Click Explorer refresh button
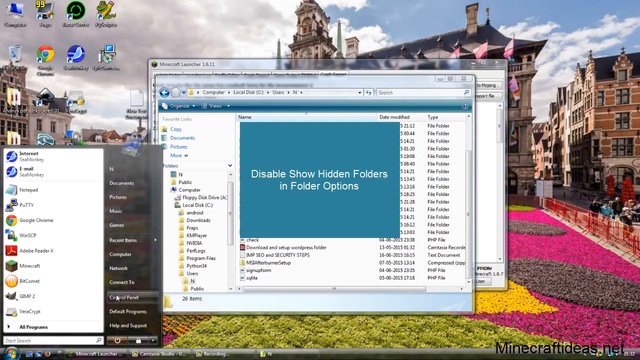This screenshot has width=640, height=360. click(369, 93)
